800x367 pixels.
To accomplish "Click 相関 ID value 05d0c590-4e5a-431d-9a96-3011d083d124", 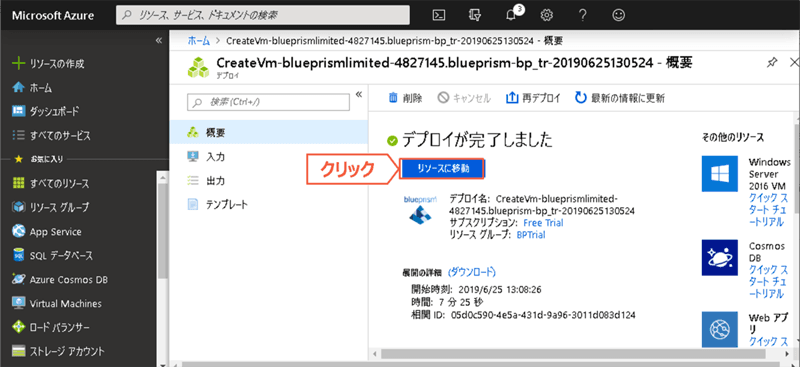I will [543, 315].
